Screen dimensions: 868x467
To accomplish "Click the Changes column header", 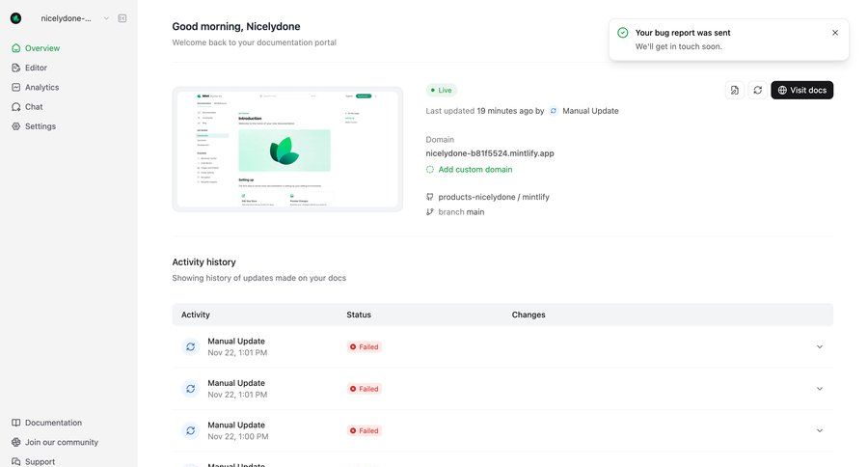I will tap(529, 315).
